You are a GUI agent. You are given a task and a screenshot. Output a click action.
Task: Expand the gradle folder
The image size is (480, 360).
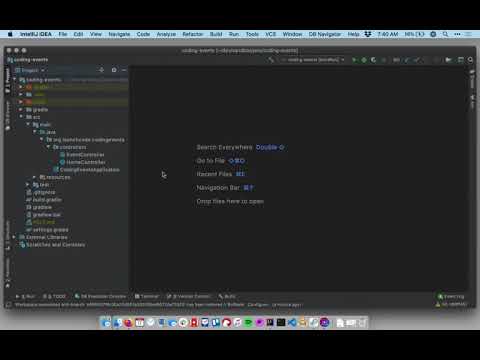click(x=21, y=110)
